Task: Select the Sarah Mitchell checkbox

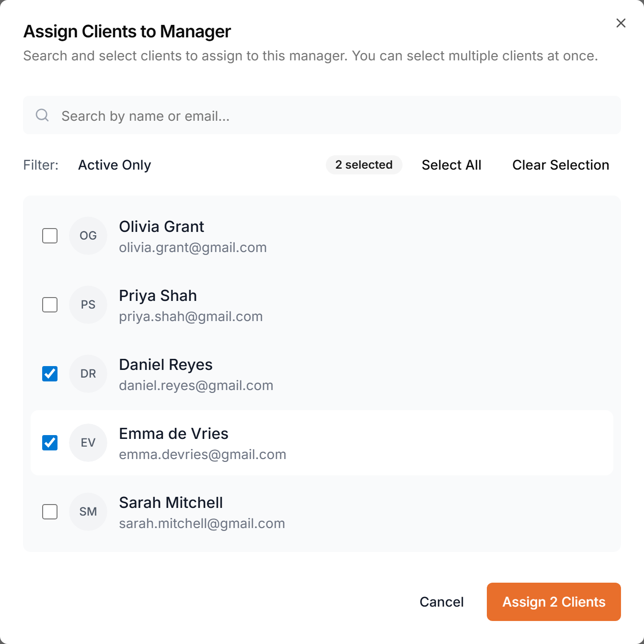Action: coord(50,512)
